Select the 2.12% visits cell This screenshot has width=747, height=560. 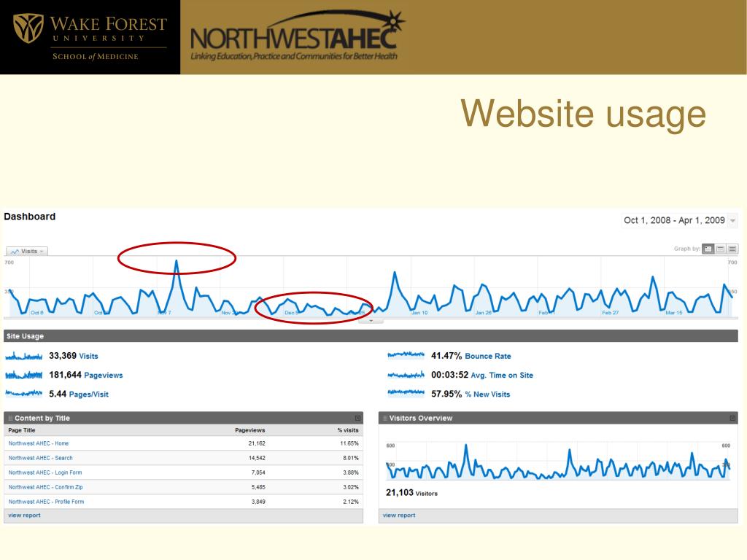351,502
